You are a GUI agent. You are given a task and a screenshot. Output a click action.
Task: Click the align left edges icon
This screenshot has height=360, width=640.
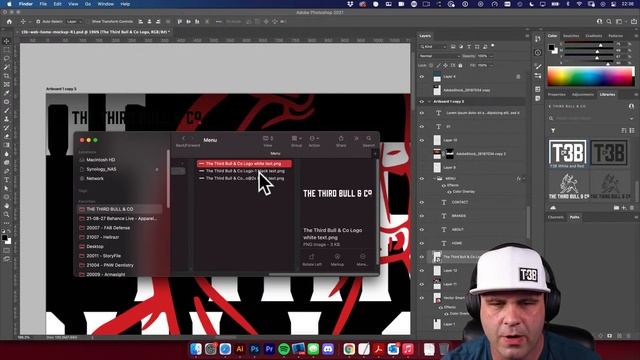[140, 22]
